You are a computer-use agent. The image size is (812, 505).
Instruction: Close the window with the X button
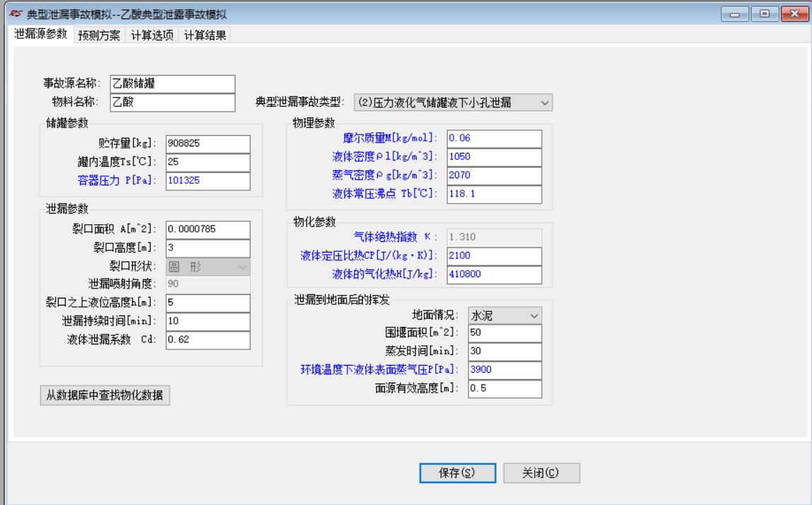tap(794, 14)
